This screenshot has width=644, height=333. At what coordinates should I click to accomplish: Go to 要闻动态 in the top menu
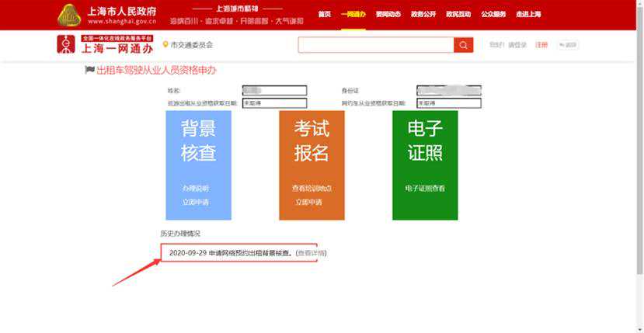tap(387, 15)
